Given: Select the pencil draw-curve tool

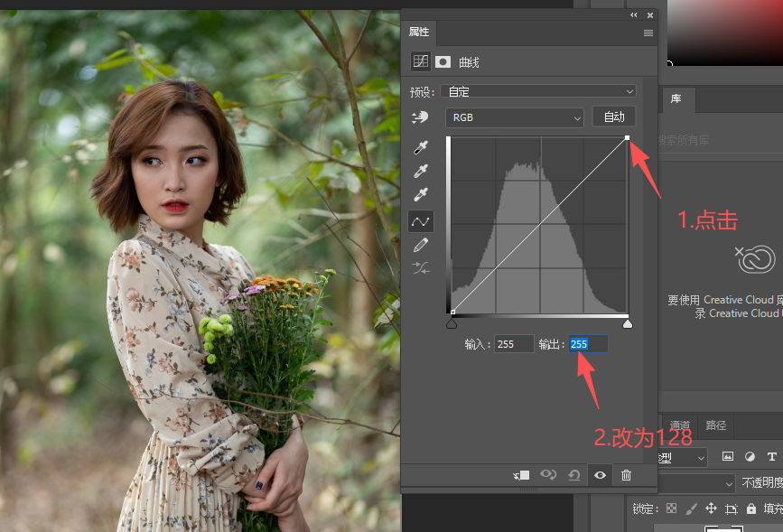Looking at the screenshot, I should pos(421,245).
